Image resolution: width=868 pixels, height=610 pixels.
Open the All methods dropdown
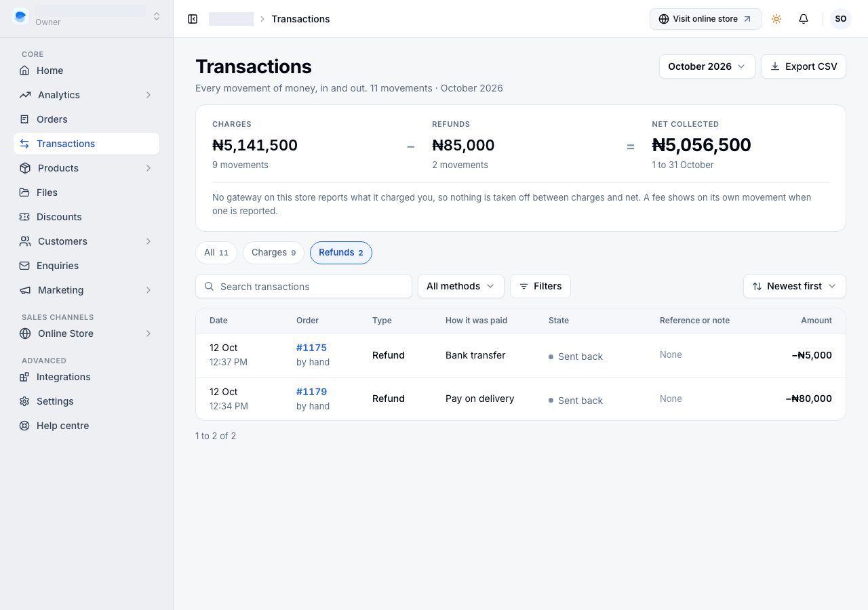[x=461, y=286]
